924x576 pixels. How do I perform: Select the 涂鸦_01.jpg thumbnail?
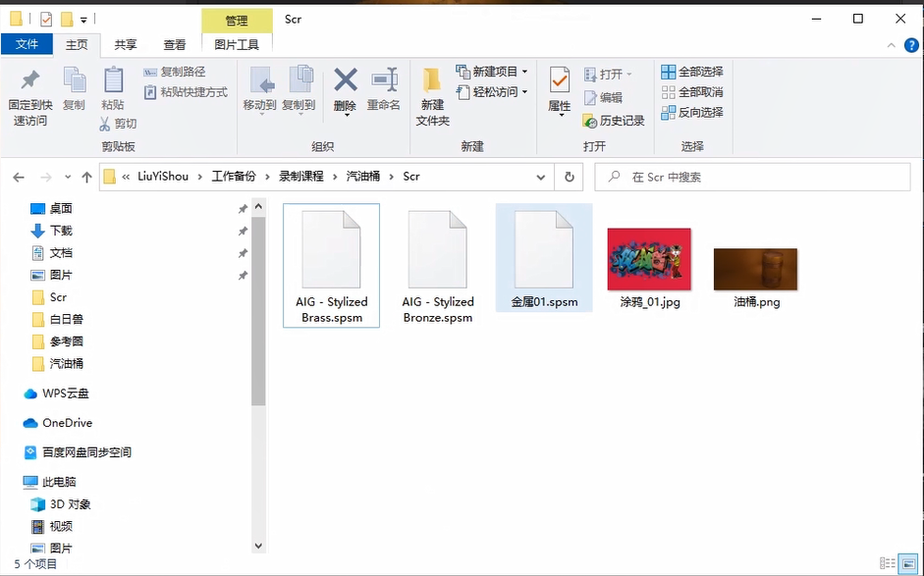[649, 261]
